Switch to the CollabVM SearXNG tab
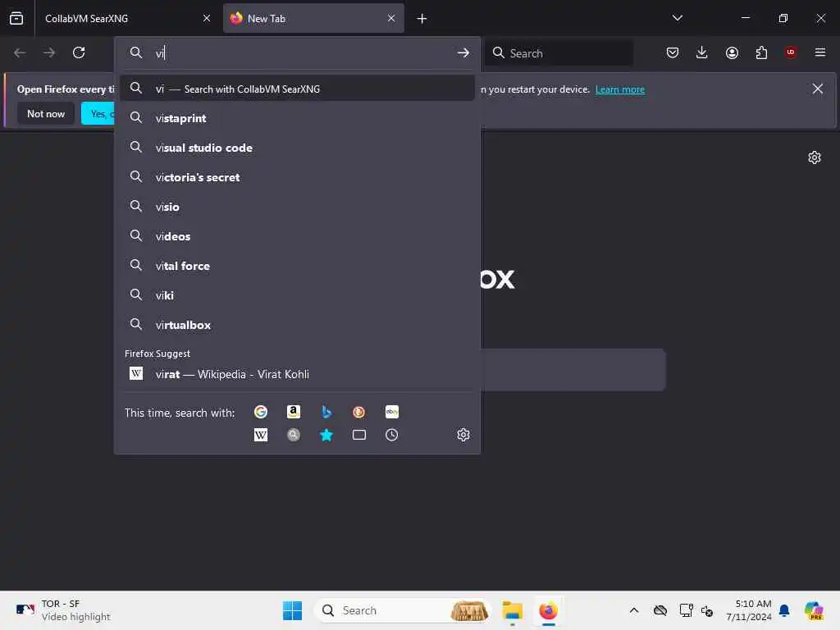 (127, 18)
